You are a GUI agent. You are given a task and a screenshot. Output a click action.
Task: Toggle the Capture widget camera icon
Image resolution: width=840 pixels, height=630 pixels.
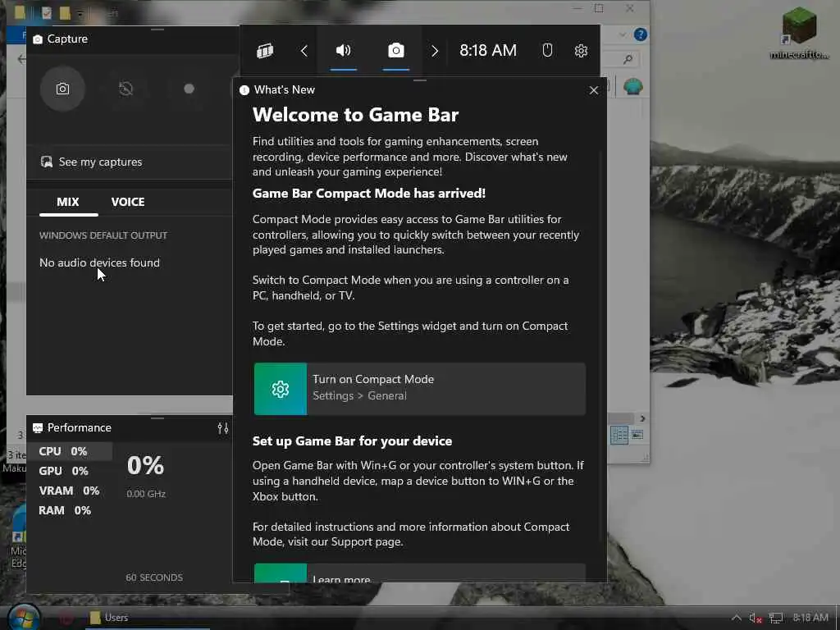pyautogui.click(x=396, y=50)
